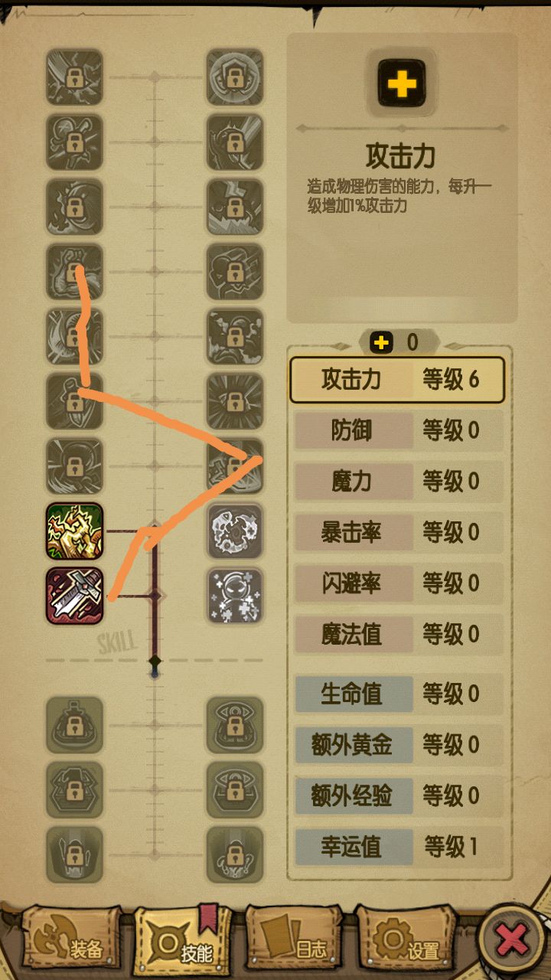
Task: Choose the 生命值 attribute row
Action: pyautogui.click(x=397, y=694)
